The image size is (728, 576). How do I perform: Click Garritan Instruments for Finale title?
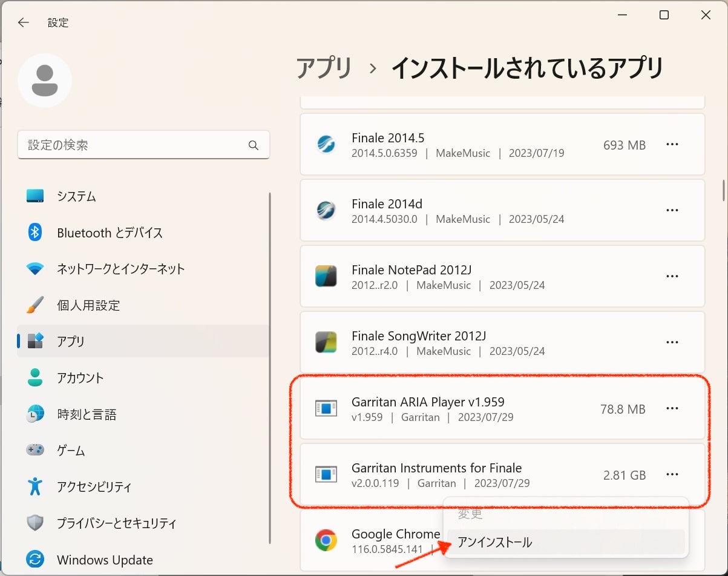click(x=436, y=468)
